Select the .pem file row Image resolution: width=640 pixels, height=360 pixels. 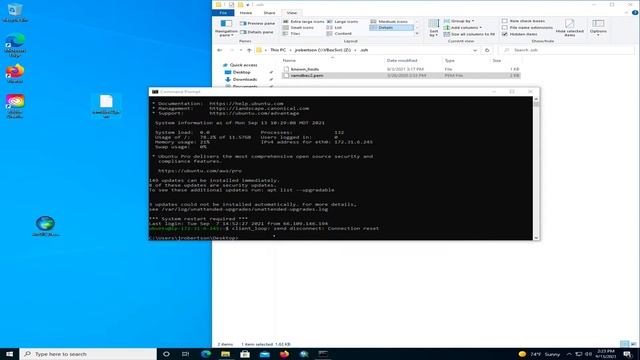tap(401, 76)
